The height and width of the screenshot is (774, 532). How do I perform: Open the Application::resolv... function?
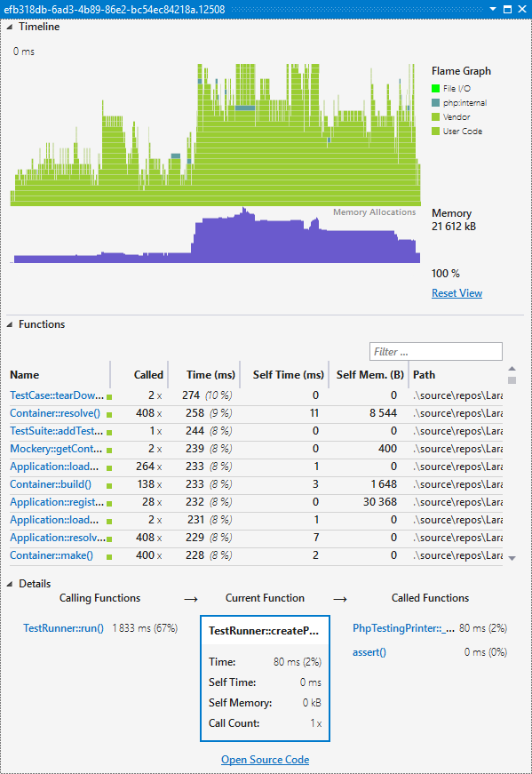pyautogui.click(x=57, y=538)
